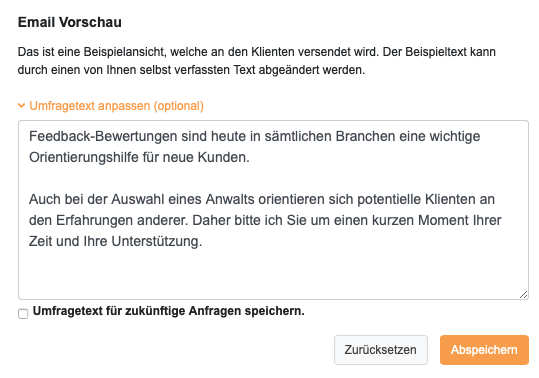The height and width of the screenshot is (378, 539).
Task: Click the orange chevron next to Umfragetext anpassen
Action: point(21,106)
